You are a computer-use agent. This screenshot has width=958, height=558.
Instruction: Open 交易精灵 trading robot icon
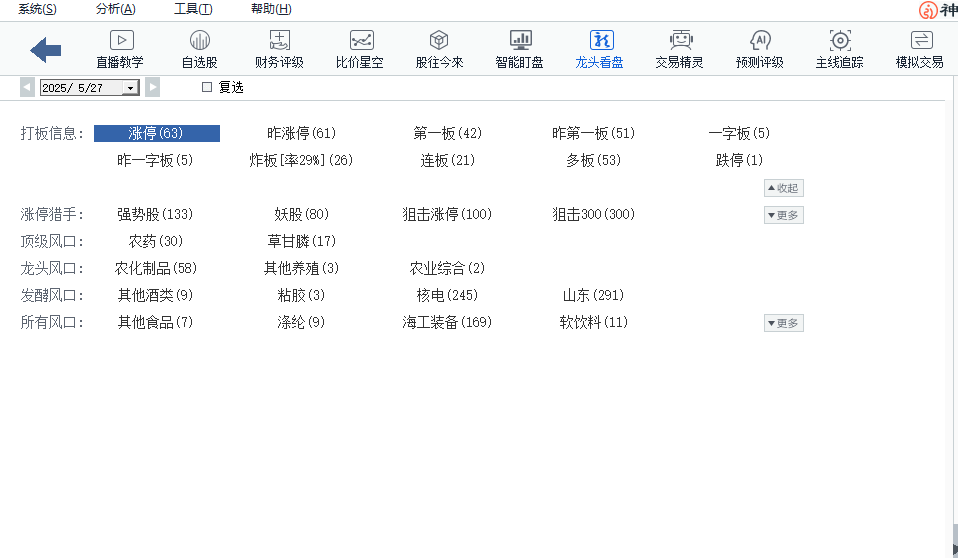tap(680, 41)
